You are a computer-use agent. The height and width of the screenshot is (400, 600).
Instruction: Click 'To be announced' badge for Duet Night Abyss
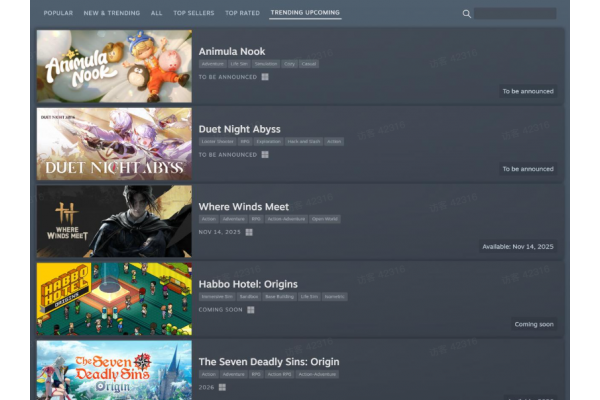tap(528, 169)
